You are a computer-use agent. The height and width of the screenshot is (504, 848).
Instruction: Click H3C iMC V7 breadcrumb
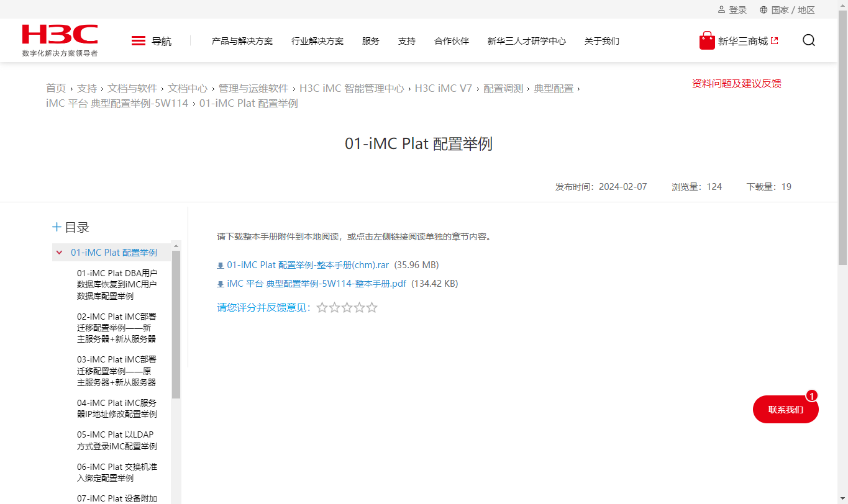pyautogui.click(x=444, y=88)
